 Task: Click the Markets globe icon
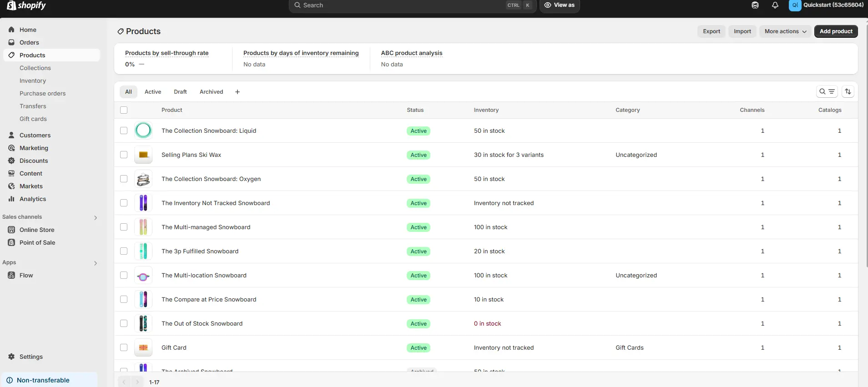click(x=11, y=186)
